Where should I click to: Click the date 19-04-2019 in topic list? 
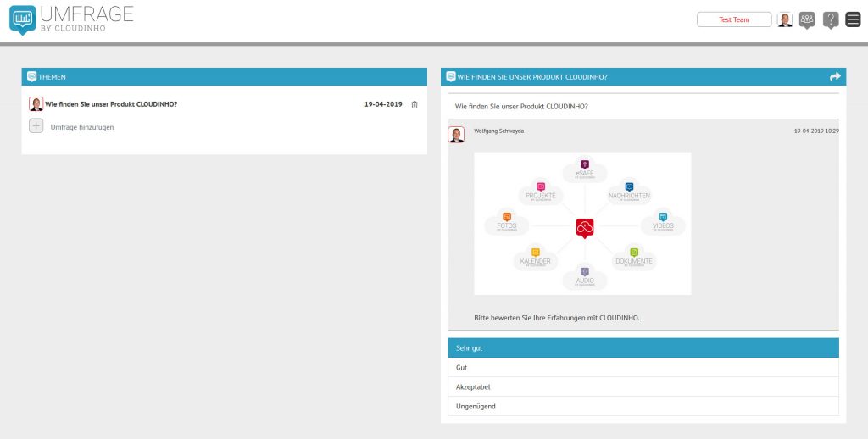coord(383,104)
